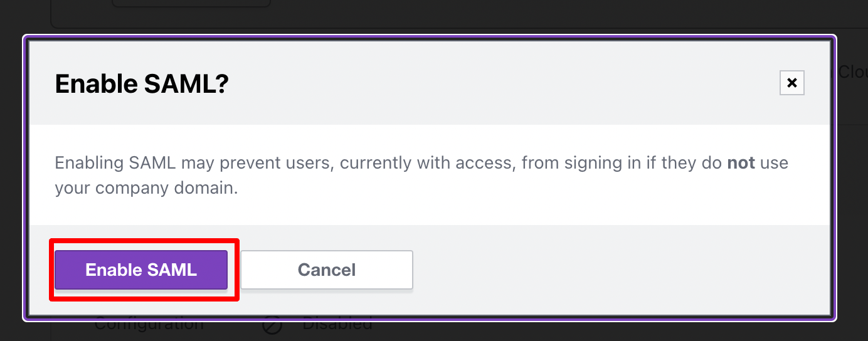Screen dimensions: 868x341
Task: Click the bold word "not" in the warning
Action: 741,163
